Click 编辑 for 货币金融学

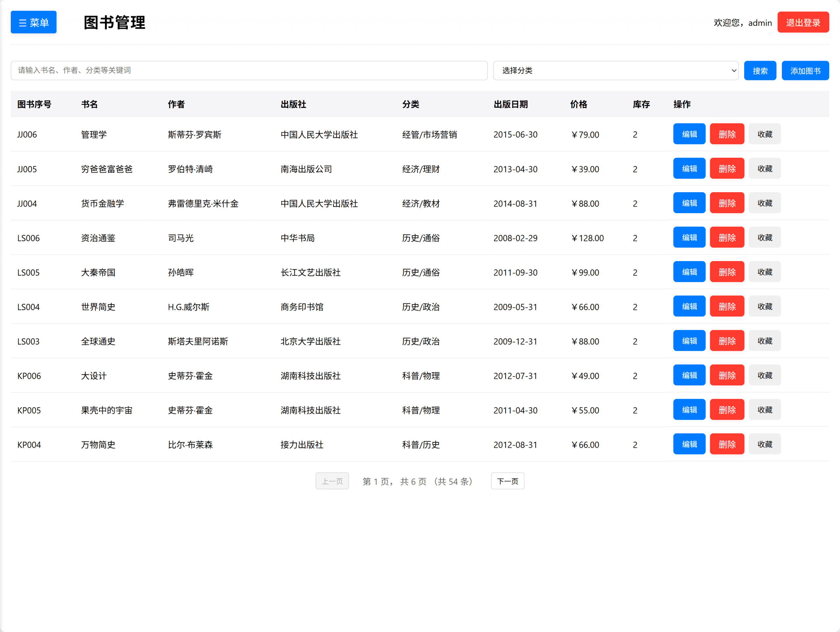pyautogui.click(x=689, y=202)
